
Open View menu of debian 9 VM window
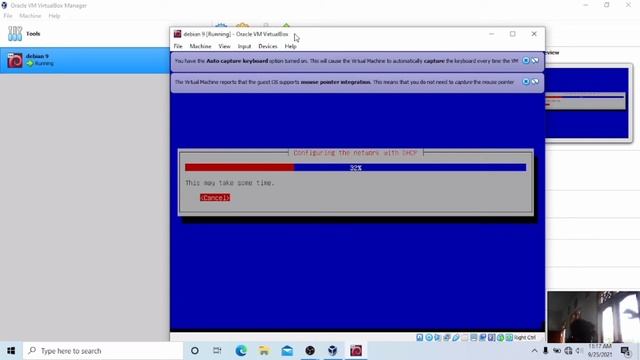coord(224,46)
